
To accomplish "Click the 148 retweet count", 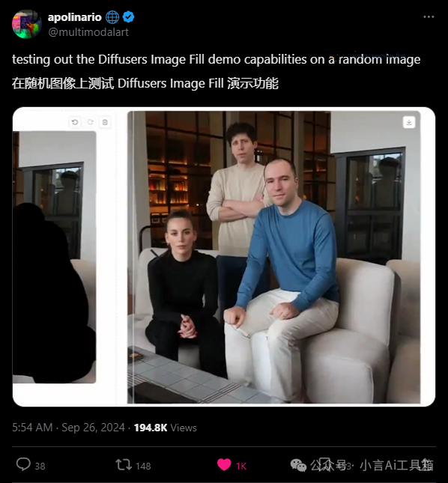I will pyautogui.click(x=143, y=466).
